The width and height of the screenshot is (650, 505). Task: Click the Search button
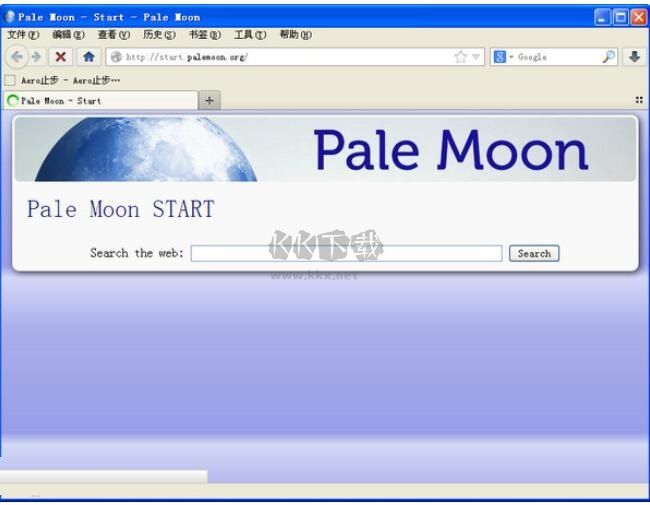(534, 253)
